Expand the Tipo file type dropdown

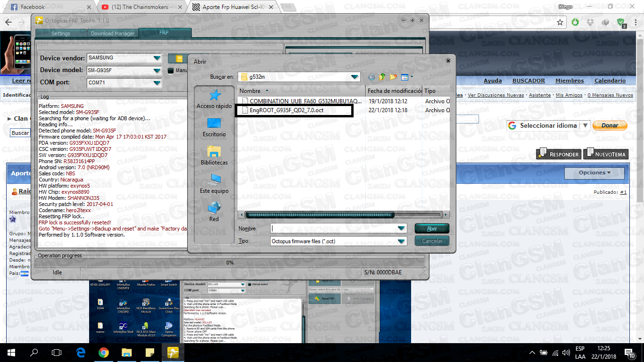point(401,241)
